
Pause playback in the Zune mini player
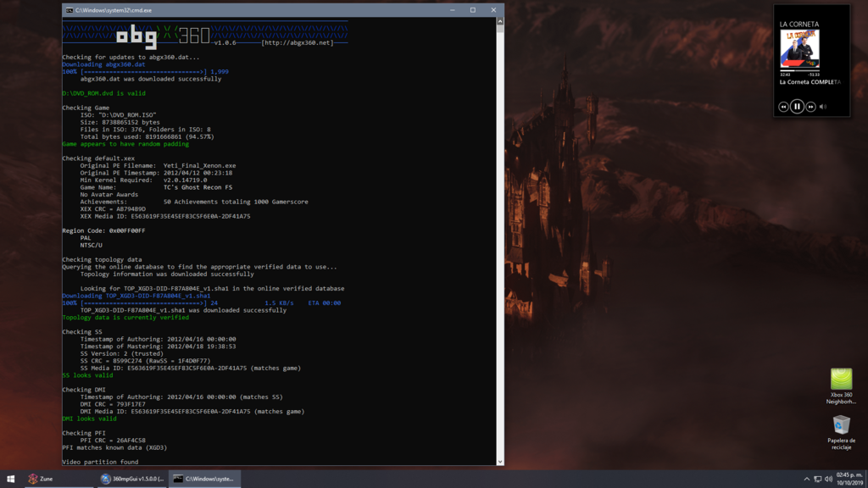797,106
